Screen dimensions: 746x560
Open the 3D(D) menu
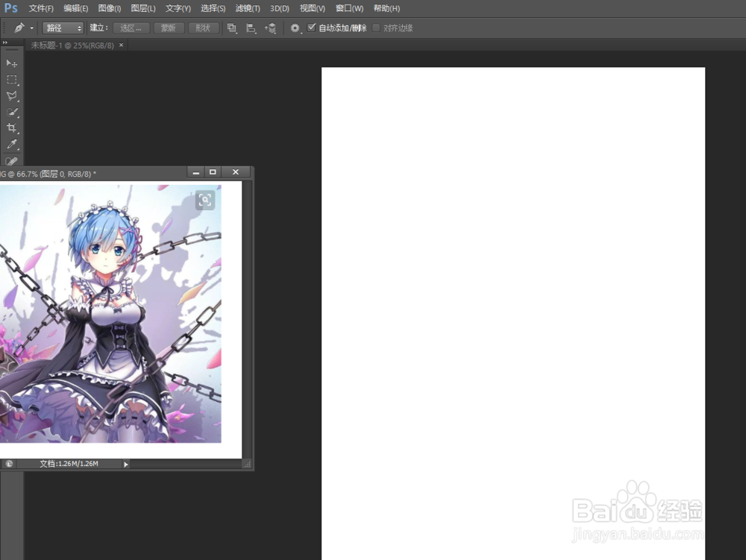pos(279,8)
